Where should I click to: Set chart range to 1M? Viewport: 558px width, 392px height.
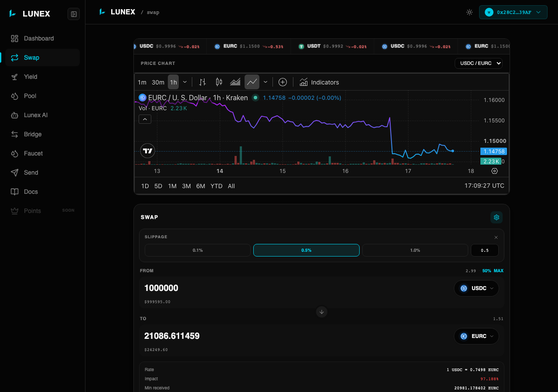(172, 186)
